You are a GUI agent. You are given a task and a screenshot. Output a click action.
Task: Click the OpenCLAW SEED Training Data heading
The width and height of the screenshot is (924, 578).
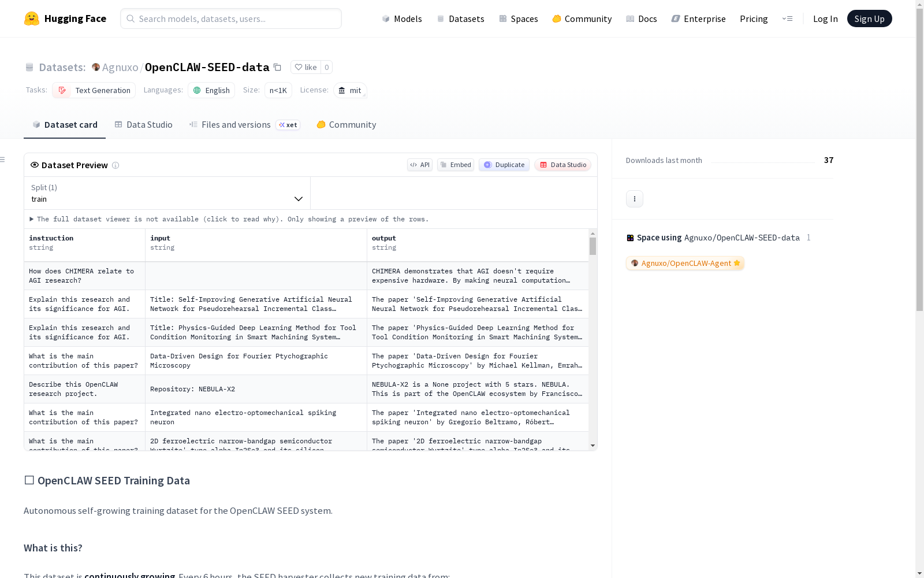107,480
